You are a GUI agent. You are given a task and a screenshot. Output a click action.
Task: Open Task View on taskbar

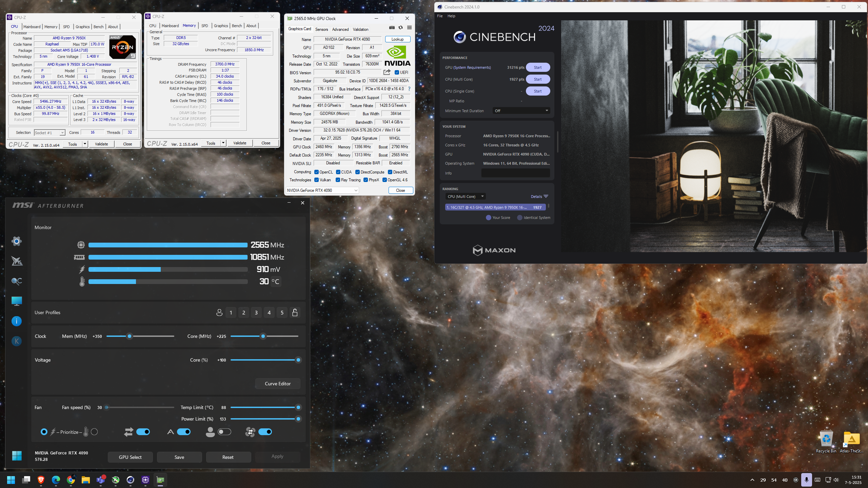[x=26, y=480]
